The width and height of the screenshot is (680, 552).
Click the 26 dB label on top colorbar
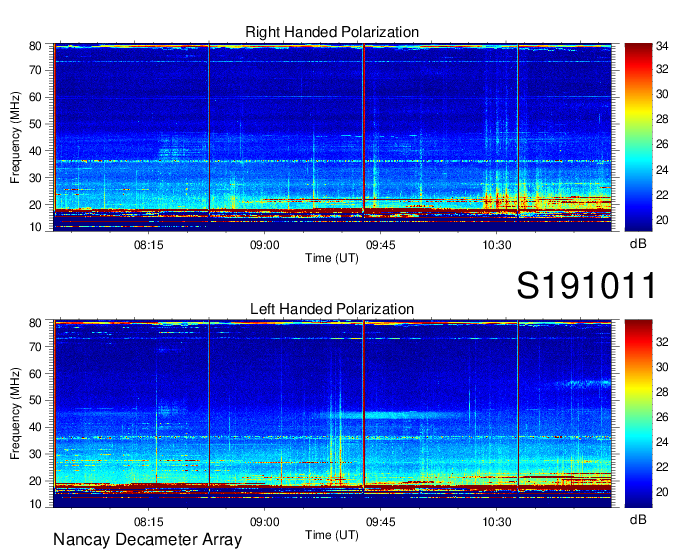(x=662, y=144)
